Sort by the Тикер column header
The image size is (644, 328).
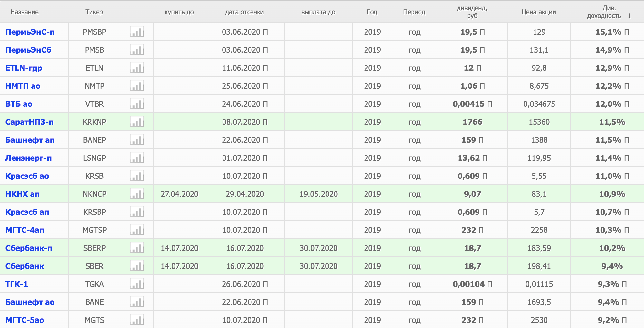pyautogui.click(x=94, y=12)
